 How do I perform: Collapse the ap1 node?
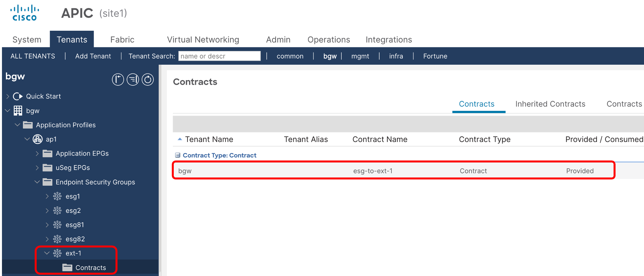tap(27, 139)
